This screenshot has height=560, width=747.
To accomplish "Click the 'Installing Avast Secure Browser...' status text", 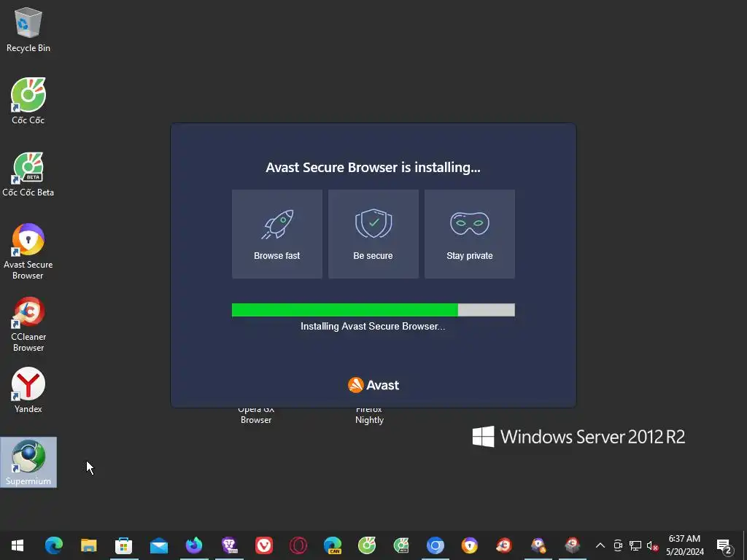I will pos(373,326).
